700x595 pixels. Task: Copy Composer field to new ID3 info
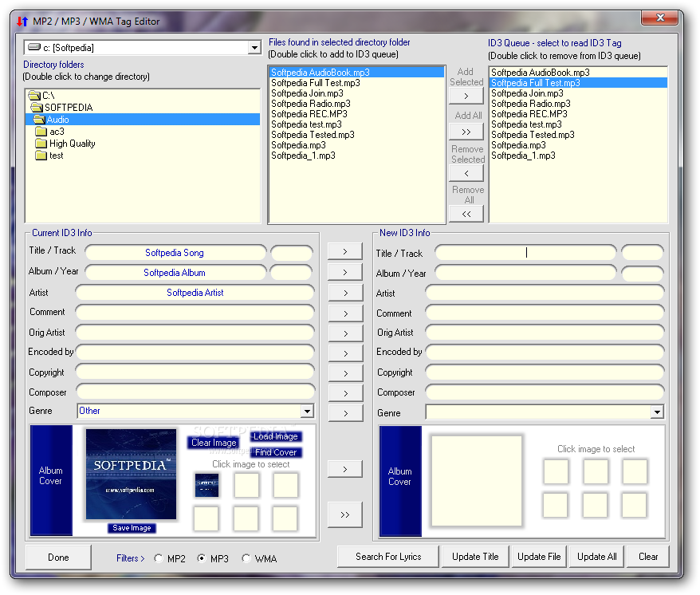345,393
